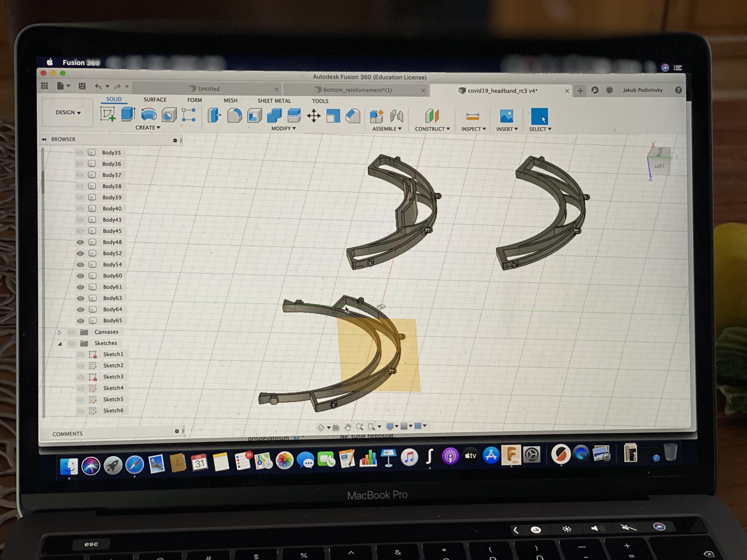Click the Jakub Podivinsky account name
The image size is (747, 560).
click(x=642, y=90)
